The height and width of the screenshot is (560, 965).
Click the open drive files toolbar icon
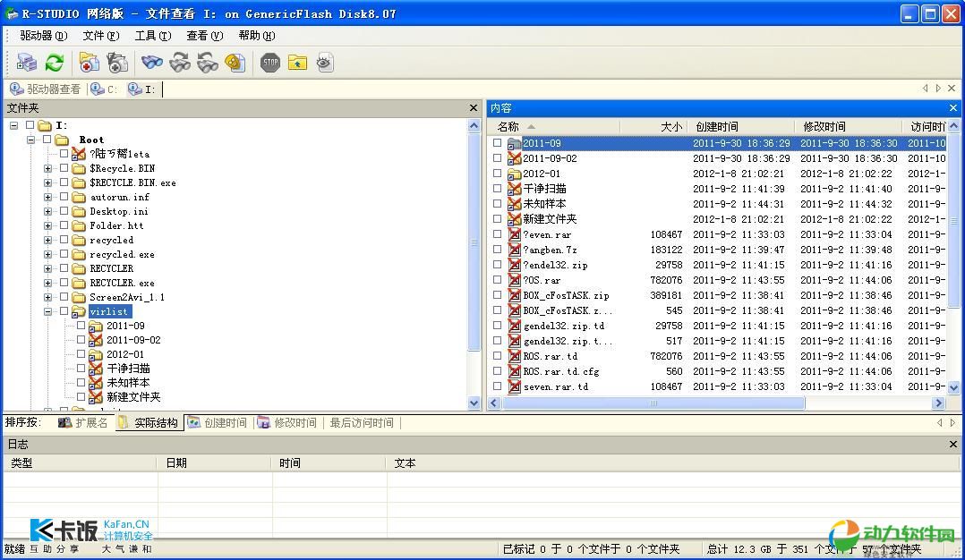click(27, 62)
